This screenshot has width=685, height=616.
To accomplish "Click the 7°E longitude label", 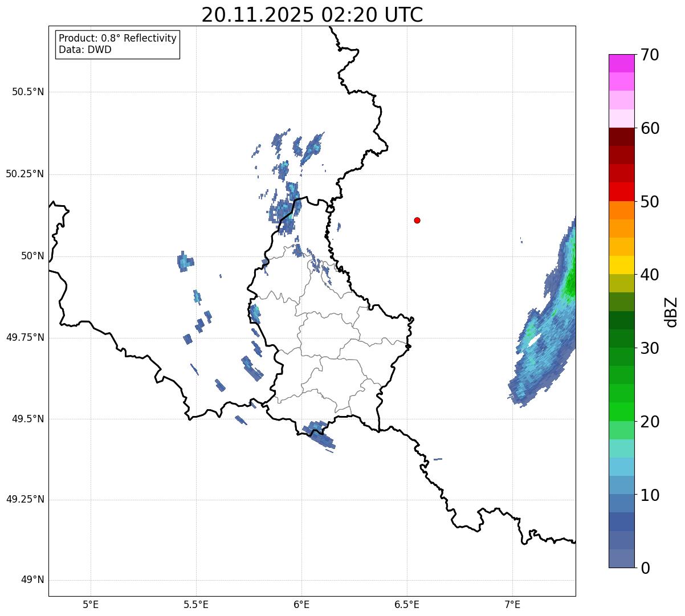I will pyautogui.click(x=512, y=604).
